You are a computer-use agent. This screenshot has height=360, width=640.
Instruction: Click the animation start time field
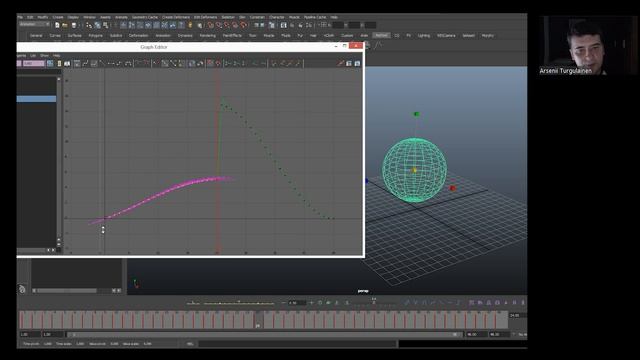tap(29, 334)
